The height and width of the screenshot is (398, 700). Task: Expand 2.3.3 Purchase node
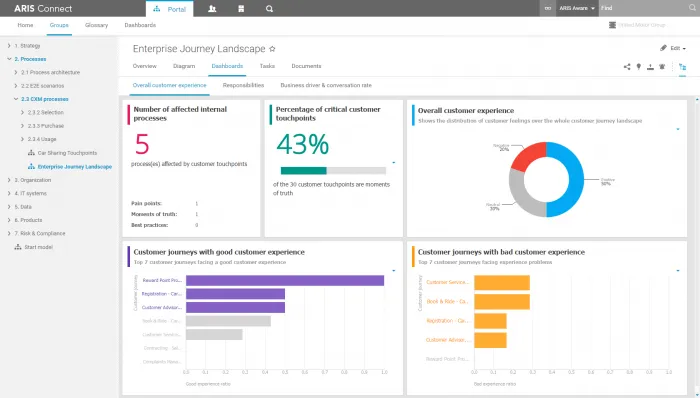[x=22, y=126]
